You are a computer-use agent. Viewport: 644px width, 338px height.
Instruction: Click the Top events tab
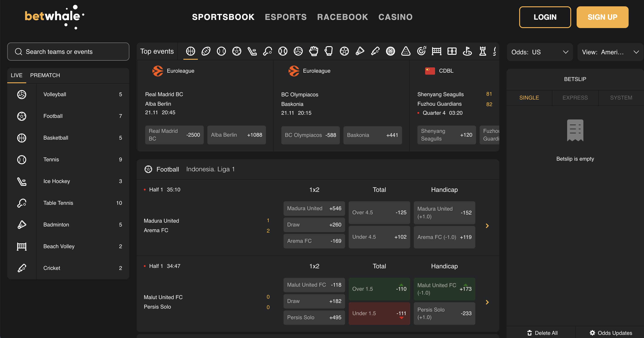(x=157, y=51)
